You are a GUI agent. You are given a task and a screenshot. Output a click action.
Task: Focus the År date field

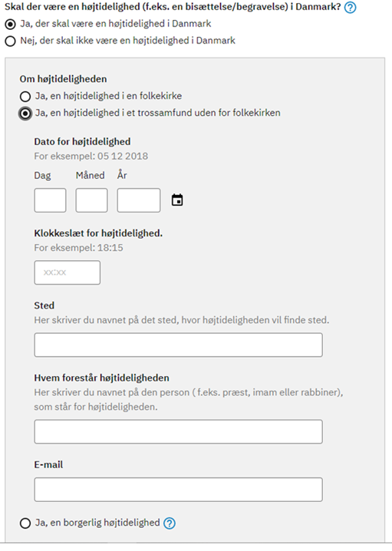[139, 200]
